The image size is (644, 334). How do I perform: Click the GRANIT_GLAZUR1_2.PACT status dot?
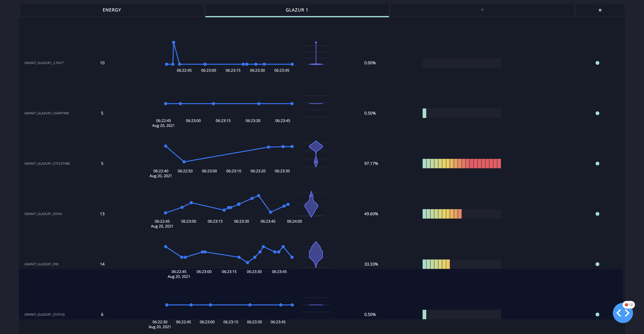(597, 63)
